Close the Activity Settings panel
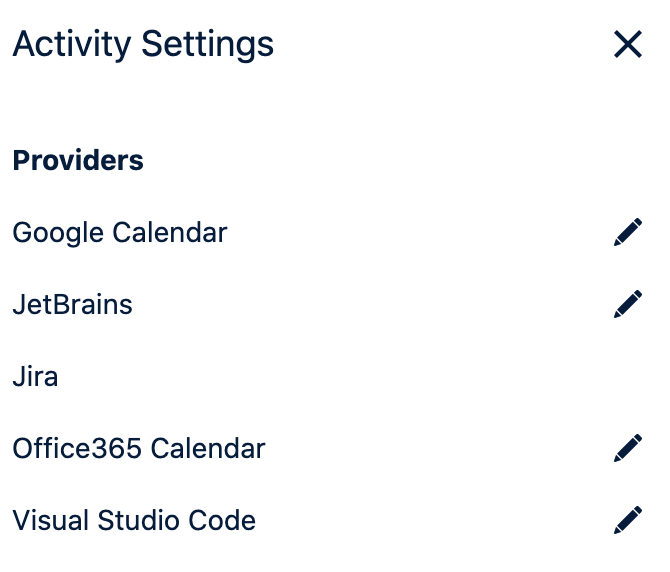Viewport: 670px width, 572px height. pos(628,44)
